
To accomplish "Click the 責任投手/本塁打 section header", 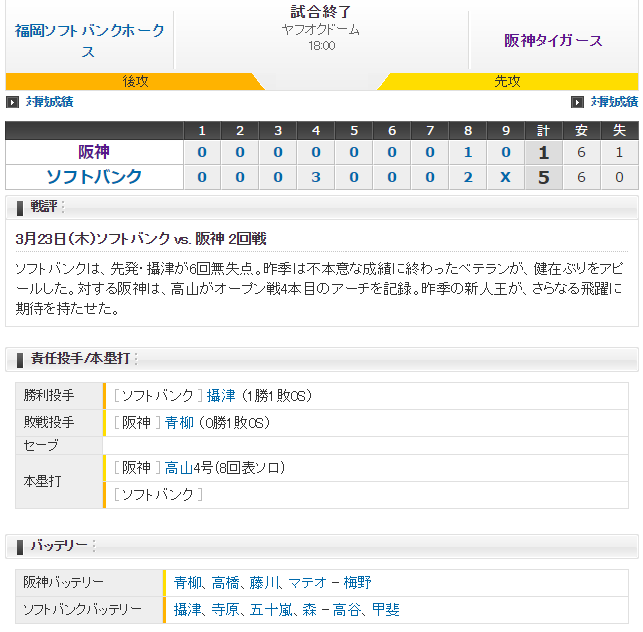I will (x=322, y=359).
